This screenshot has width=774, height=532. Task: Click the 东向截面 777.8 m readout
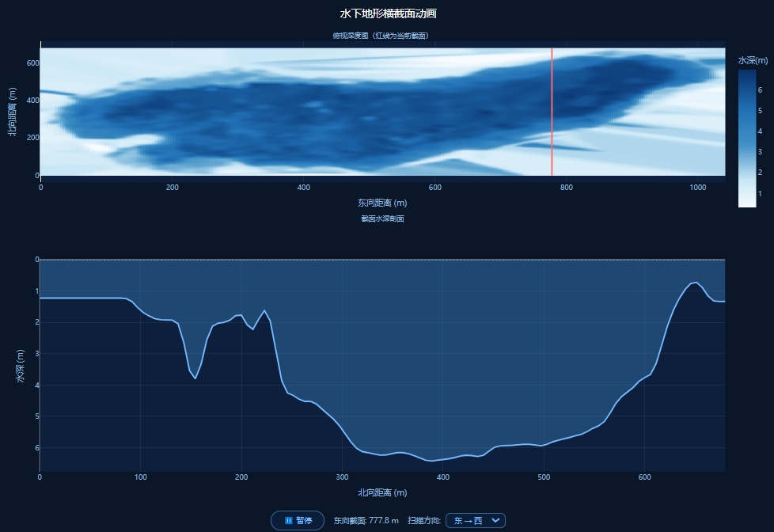[x=366, y=520]
